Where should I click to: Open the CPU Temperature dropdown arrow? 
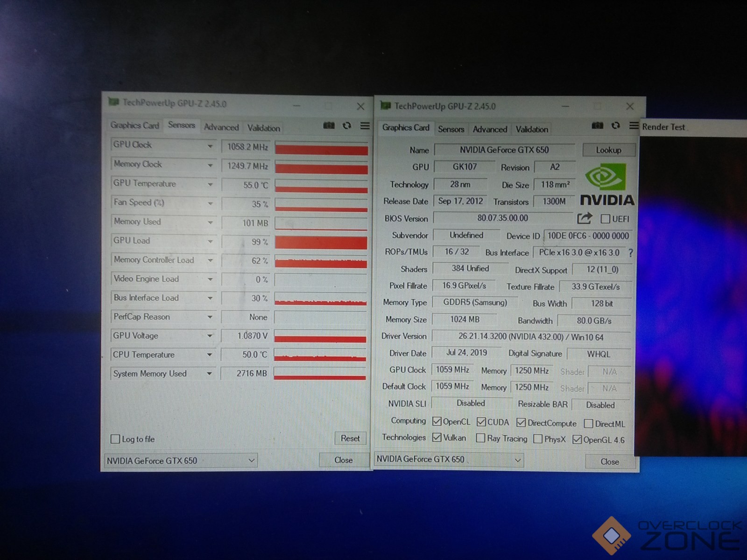click(x=210, y=355)
